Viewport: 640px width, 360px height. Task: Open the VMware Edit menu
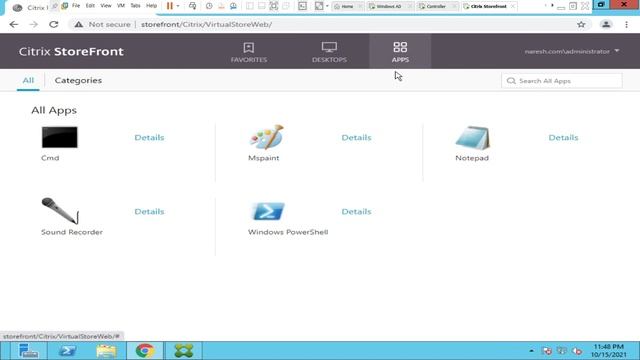[x=90, y=6]
